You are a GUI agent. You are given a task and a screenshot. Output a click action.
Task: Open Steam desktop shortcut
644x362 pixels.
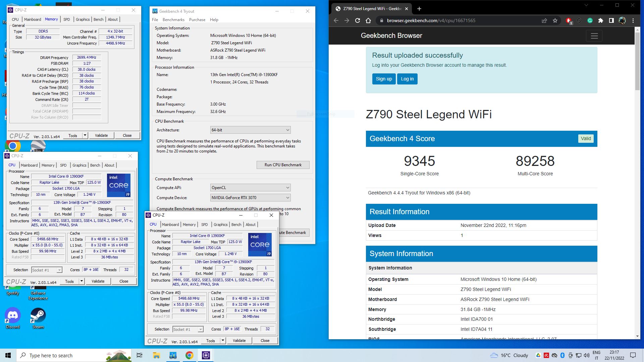38,318
